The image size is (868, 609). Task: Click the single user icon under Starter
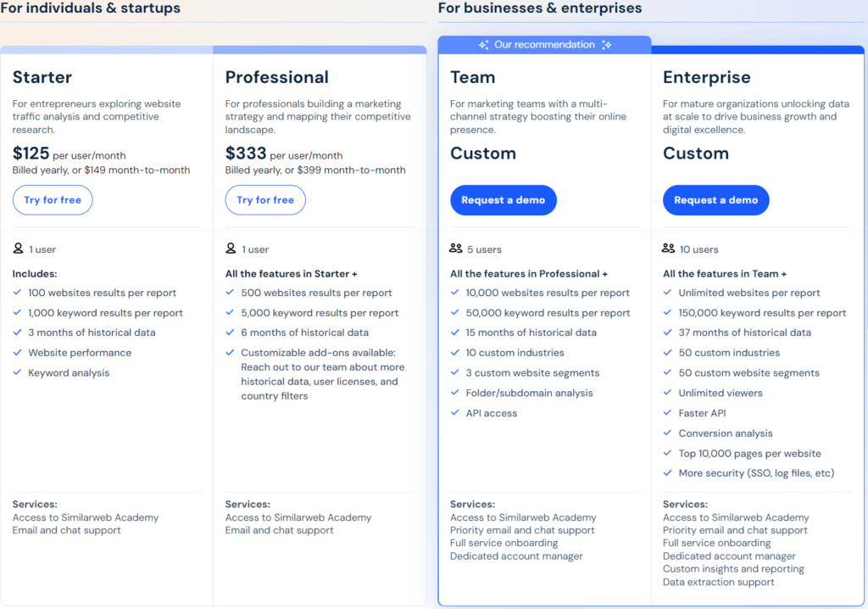[x=17, y=249]
